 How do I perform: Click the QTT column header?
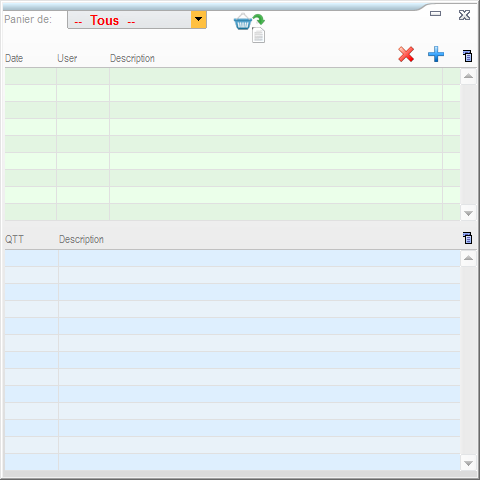tap(14, 239)
